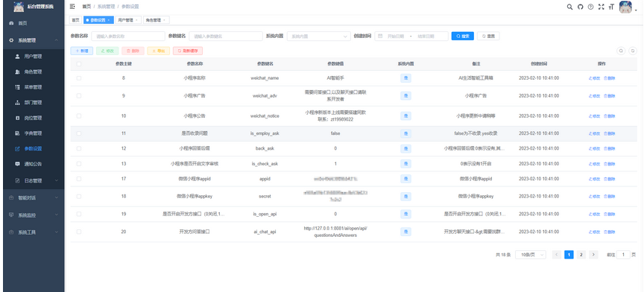This screenshot has height=292, width=644.
Task: Switch to the 首页 page tab
Action: (x=75, y=19)
